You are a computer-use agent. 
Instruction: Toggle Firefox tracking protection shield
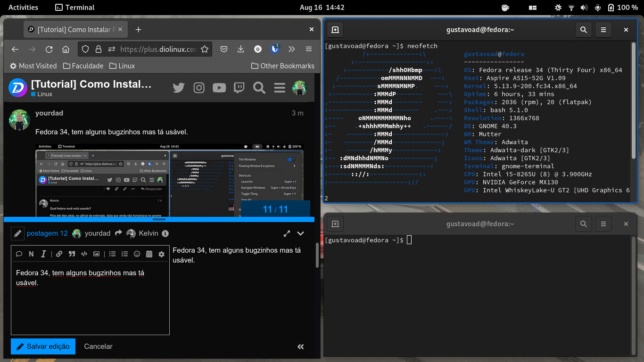[x=84, y=49]
